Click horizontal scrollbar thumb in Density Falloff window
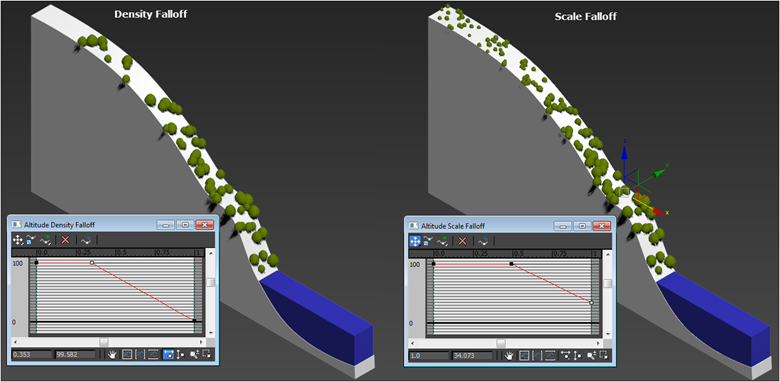Screen dimensions: 780x382 pyautogui.click(x=104, y=342)
